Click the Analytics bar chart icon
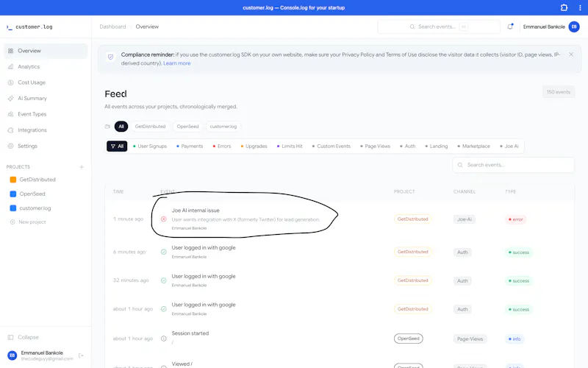The height and width of the screenshot is (368, 588). pyautogui.click(x=10, y=66)
